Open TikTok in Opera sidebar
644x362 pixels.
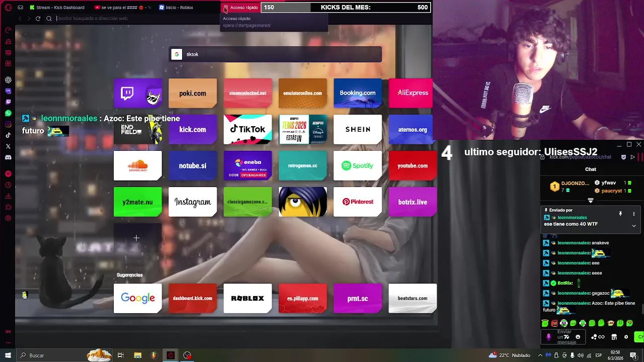point(8,135)
